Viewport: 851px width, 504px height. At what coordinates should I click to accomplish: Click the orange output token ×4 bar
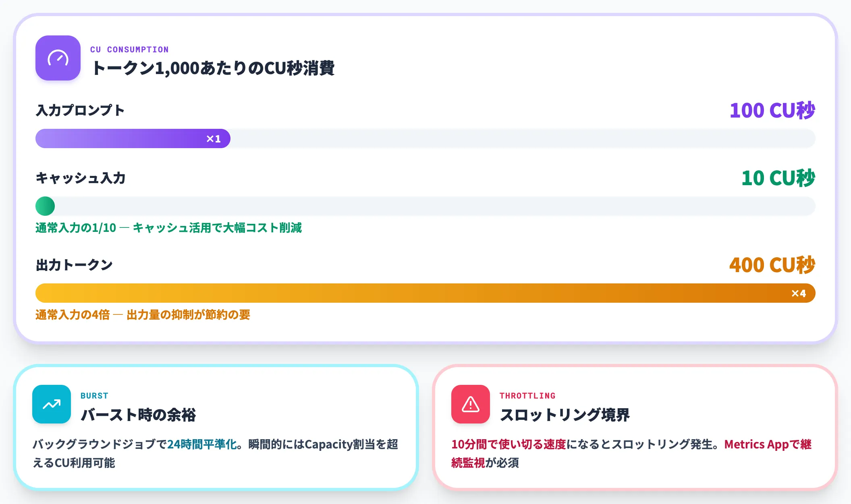(x=425, y=293)
